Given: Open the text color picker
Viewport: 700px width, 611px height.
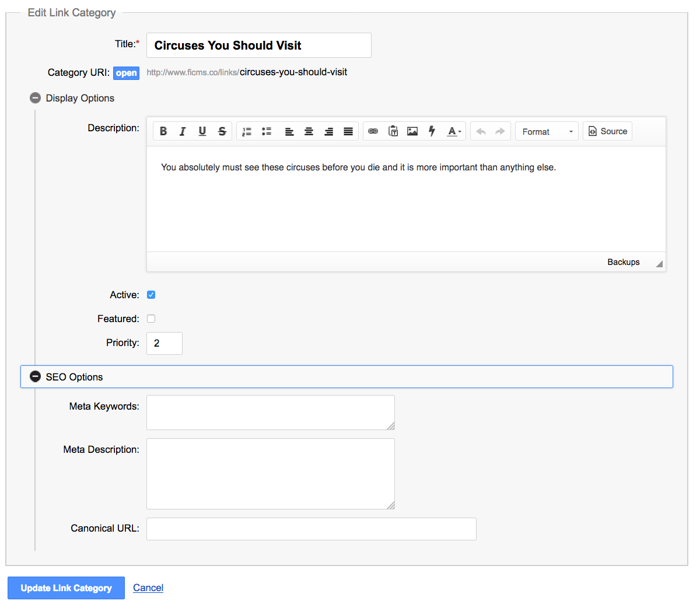Looking at the screenshot, I should click(454, 131).
